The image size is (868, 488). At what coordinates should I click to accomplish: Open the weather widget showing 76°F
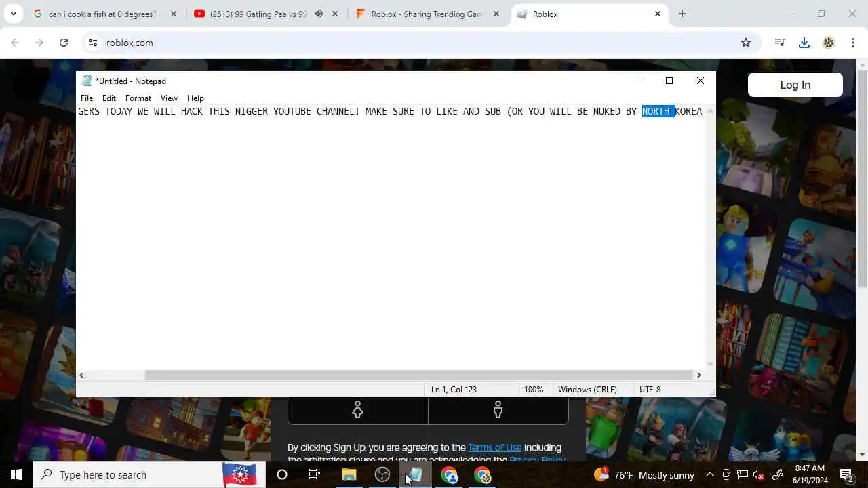point(644,474)
